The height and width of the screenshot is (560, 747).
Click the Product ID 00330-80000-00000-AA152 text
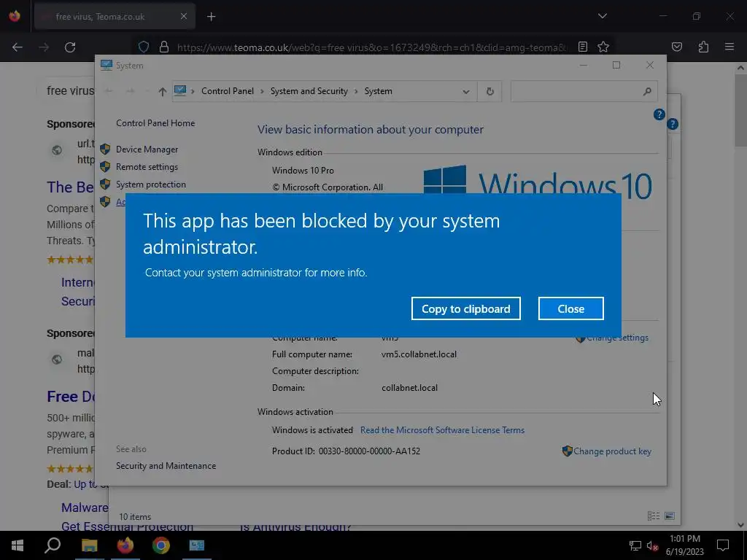346,451
